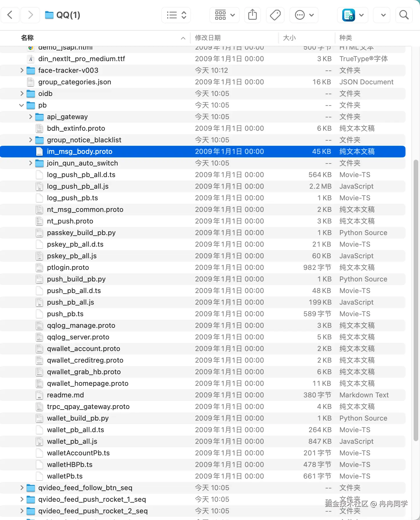
Task: Sort by the 种类 column header
Action: pos(345,38)
